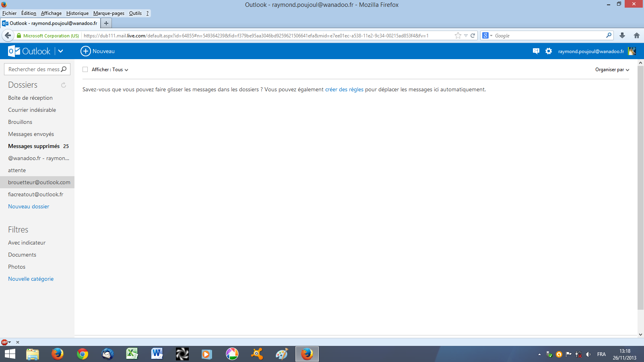Image resolution: width=644 pixels, height=362 pixels.
Task: Open the Historique menu
Action: 77,13
